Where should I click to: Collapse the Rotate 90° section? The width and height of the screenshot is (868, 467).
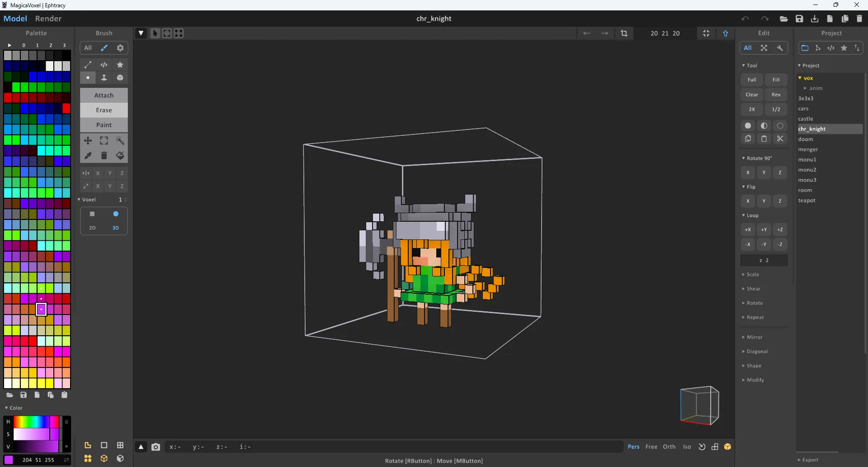(758, 158)
